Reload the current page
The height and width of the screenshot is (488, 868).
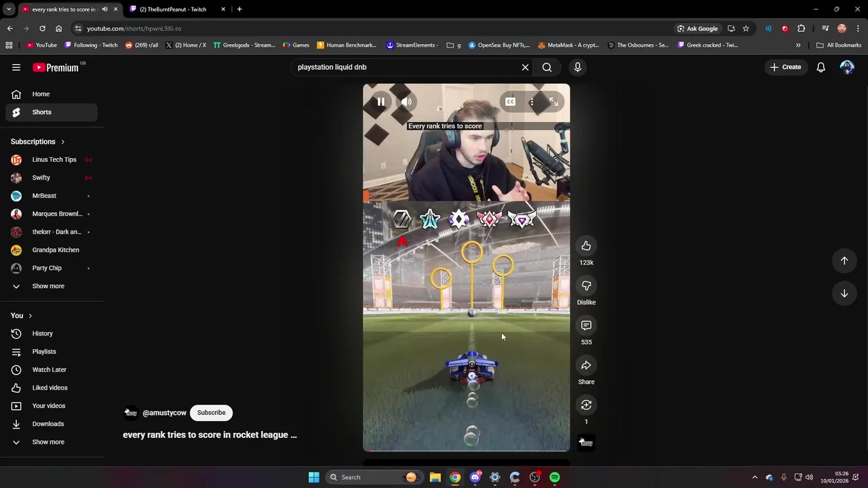pyautogui.click(x=42, y=28)
